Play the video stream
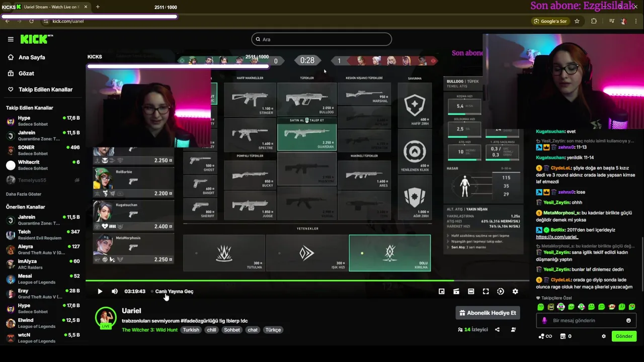The image size is (644, 362). coord(100,291)
